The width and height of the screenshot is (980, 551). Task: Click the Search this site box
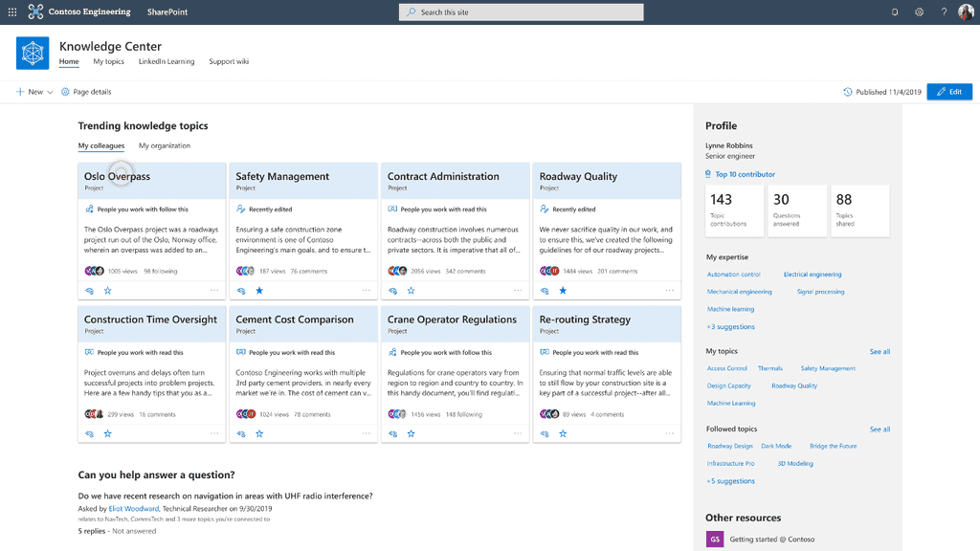click(521, 12)
